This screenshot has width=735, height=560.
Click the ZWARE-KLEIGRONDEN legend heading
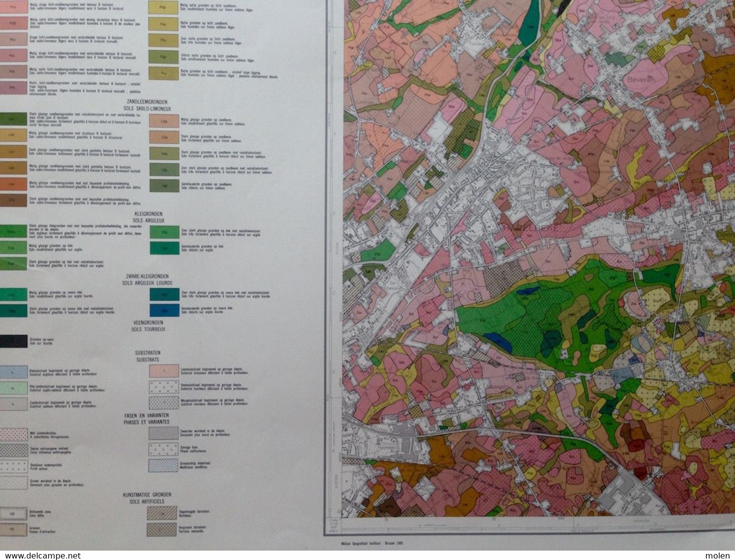click(x=148, y=276)
